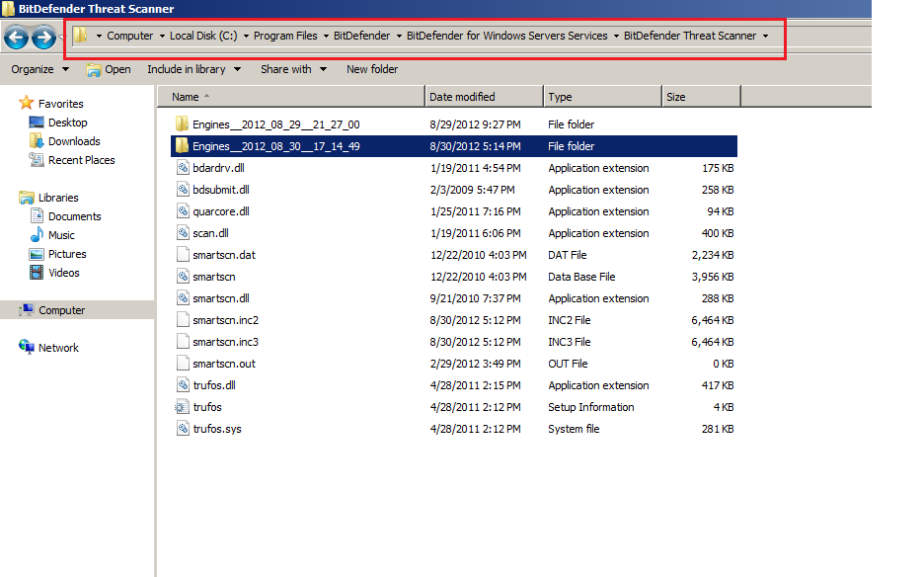Click the New folder button

pyautogui.click(x=372, y=69)
